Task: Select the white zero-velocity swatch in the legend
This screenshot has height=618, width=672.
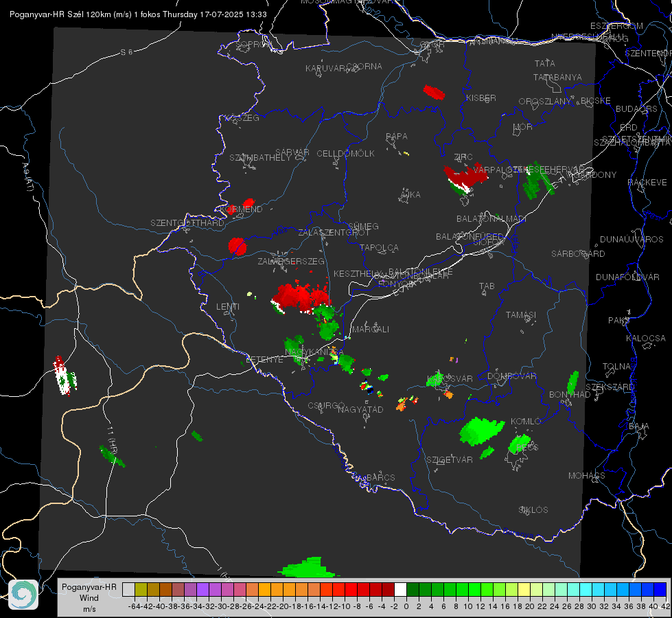Action: [x=400, y=590]
